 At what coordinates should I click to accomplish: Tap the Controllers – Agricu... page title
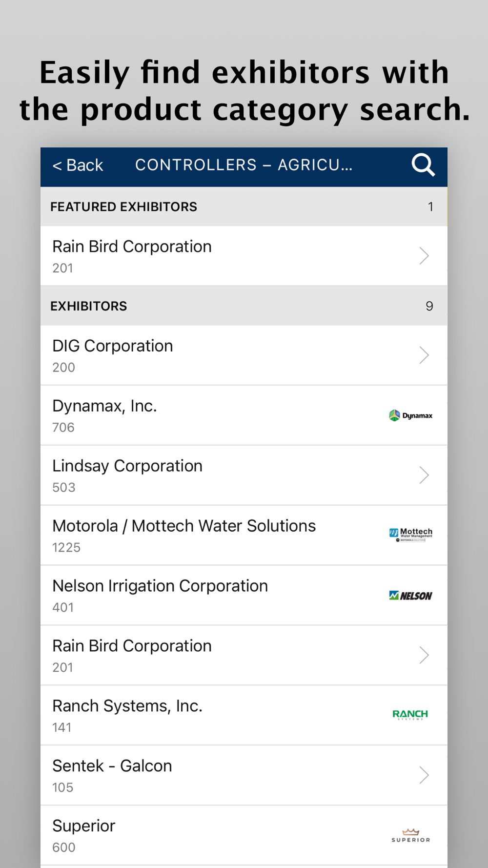pos(244,165)
